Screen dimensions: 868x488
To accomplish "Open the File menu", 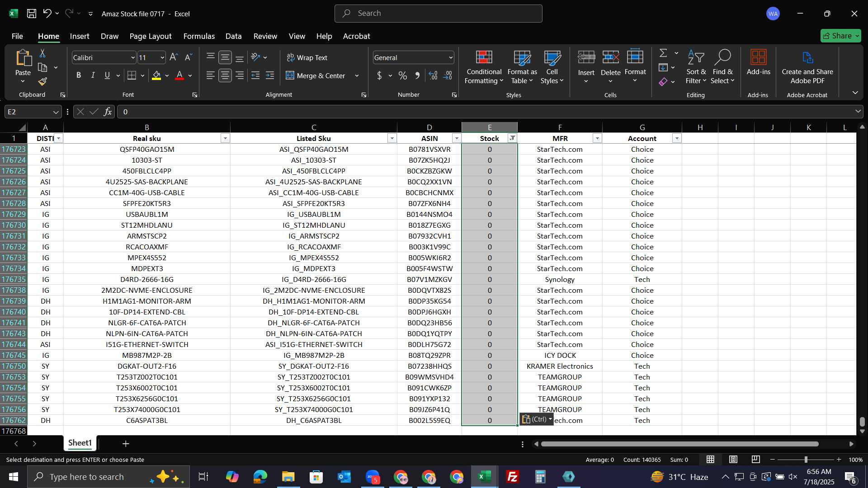I will click(17, 36).
